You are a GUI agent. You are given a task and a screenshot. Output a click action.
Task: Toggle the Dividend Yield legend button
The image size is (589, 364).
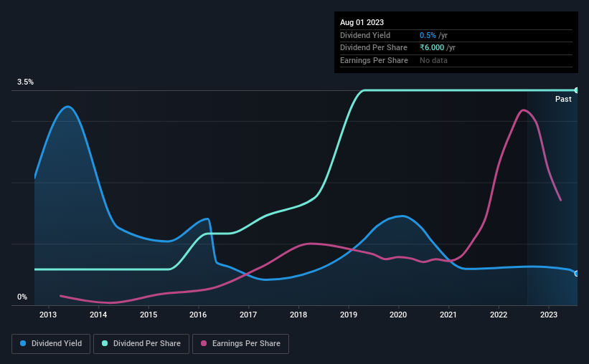[x=51, y=344]
